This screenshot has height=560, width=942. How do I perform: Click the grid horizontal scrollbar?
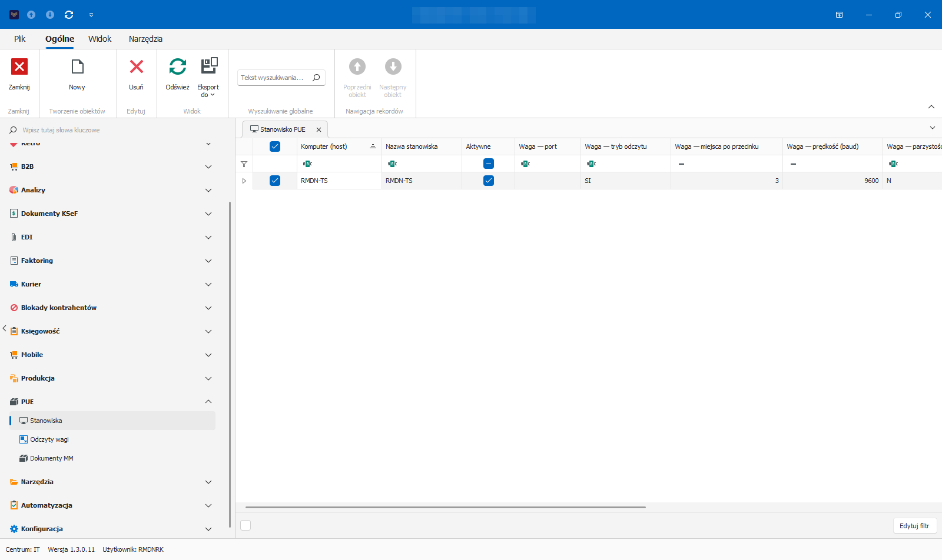(x=446, y=507)
